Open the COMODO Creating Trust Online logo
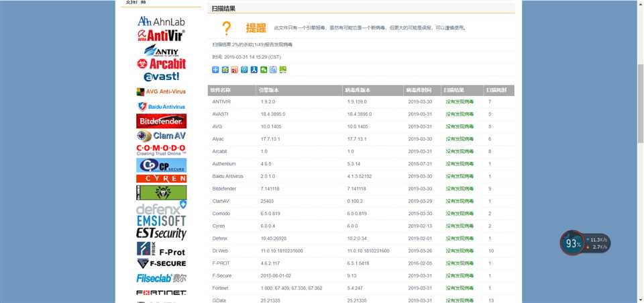Viewport: 644px width, 303px height. tap(162, 150)
